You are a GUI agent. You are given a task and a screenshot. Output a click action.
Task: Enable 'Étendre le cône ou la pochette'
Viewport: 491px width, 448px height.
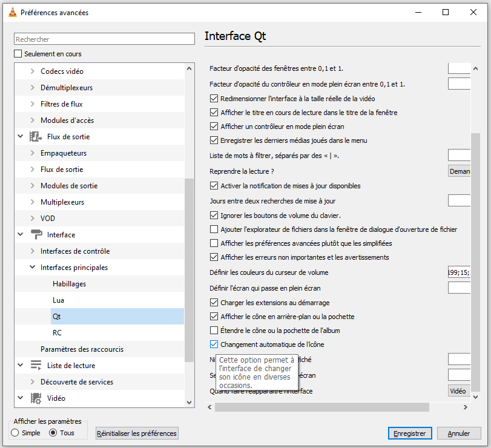tap(214, 331)
